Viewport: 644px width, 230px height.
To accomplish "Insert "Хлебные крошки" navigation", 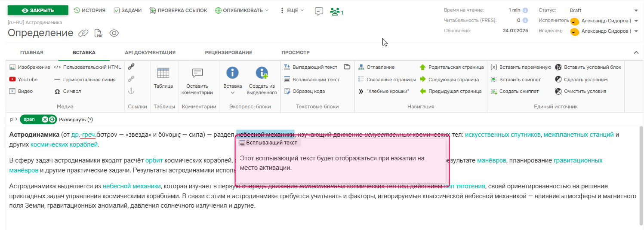I will coord(383,91).
